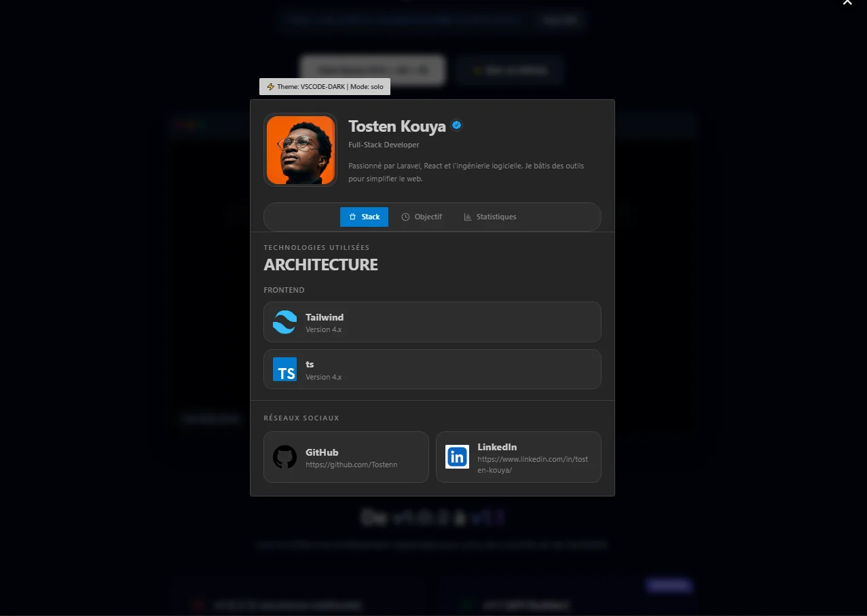Switch to the Statistiques tab

490,217
